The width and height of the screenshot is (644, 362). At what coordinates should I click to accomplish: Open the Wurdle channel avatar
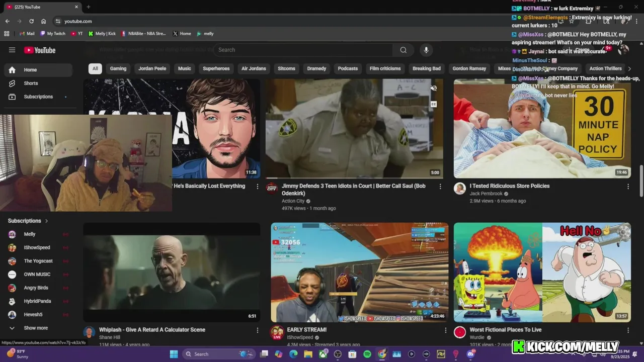coord(459,332)
